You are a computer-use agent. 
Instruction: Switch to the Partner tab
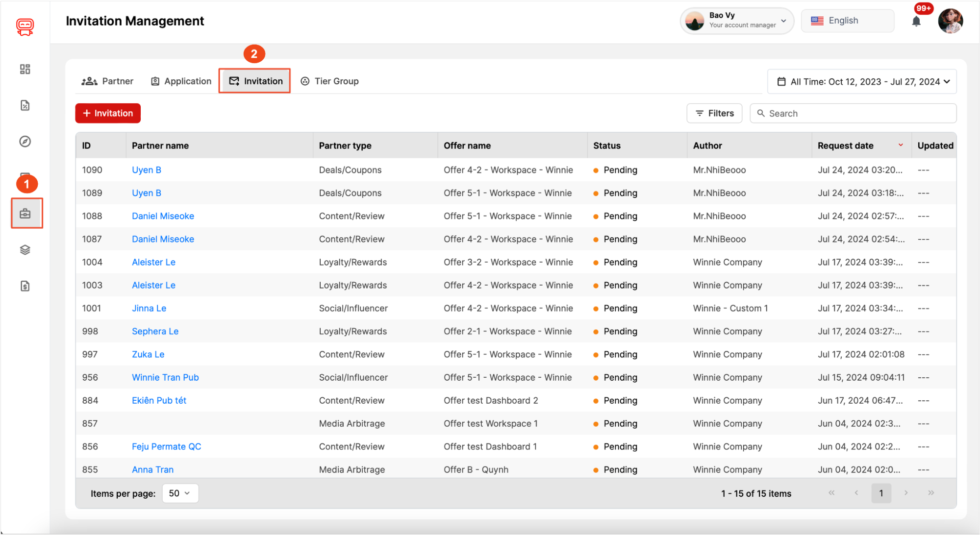click(x=107, y=81)
